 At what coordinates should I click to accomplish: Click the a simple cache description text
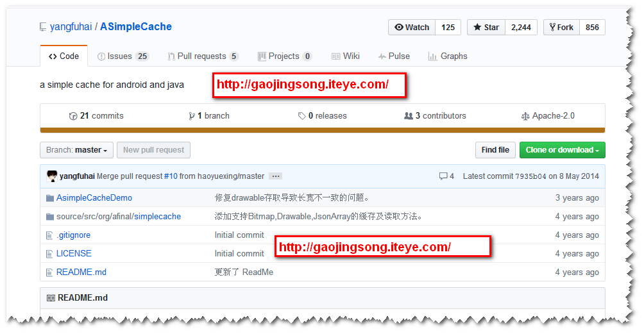pyautogui.click(x=112, y=85)
